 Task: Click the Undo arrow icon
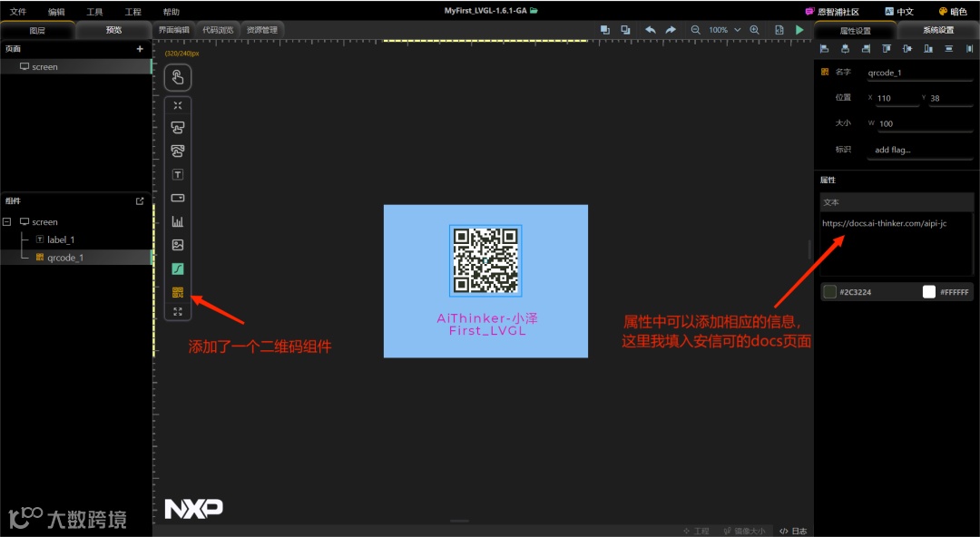point(651,29)
